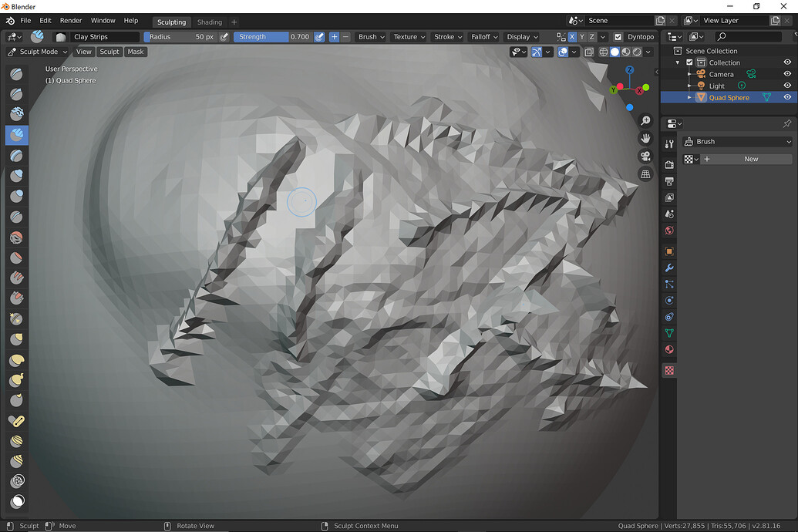Select the Elastic Deform tool
Screen dimensions: 798x532
(16, 360)
